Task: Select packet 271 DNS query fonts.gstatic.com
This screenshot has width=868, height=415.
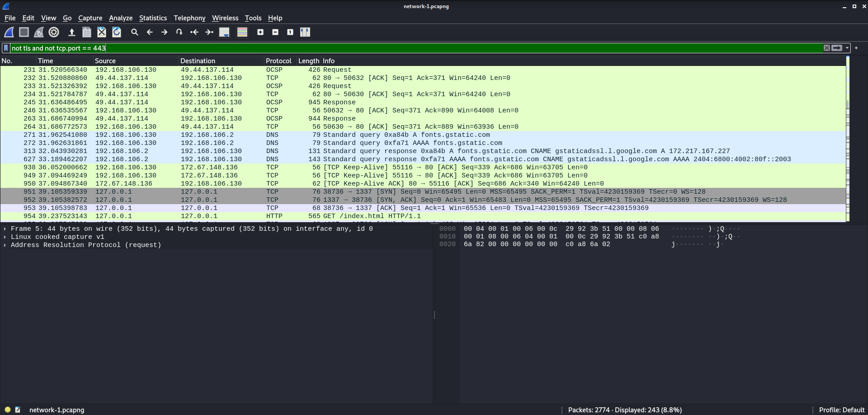Action: tap(423, 135)
